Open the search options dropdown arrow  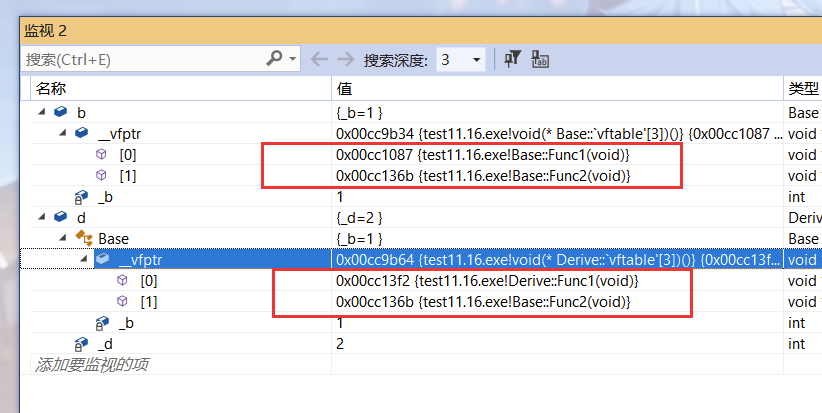(293, 59)
